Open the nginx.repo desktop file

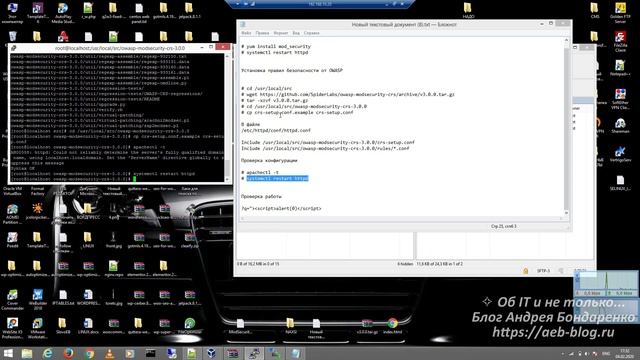(113, 269)
